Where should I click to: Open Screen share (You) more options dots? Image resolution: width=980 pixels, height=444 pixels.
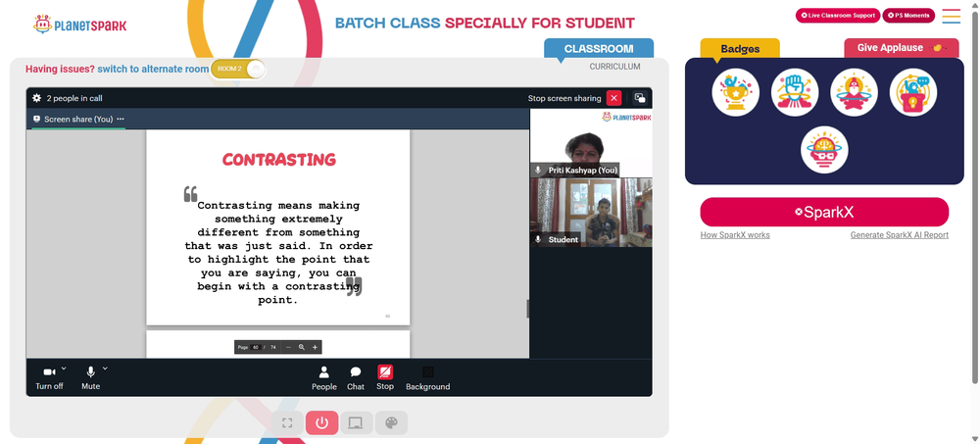point(121,119)
